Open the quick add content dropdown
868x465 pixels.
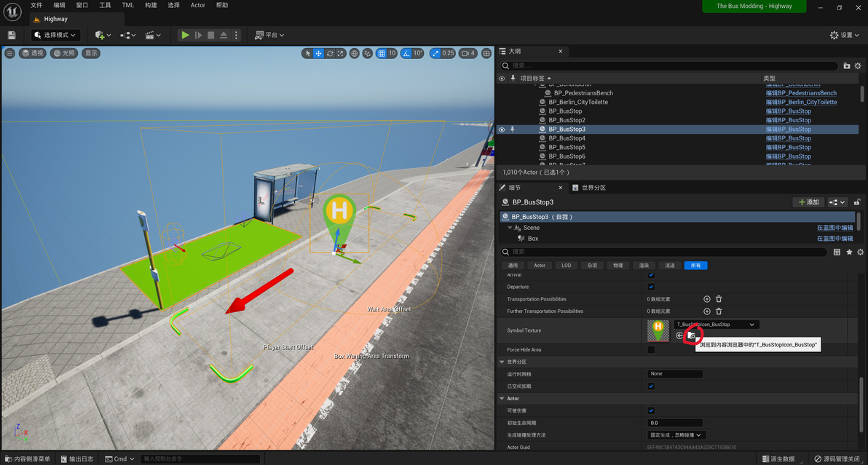pyautogui.click(x=103, y=35)
